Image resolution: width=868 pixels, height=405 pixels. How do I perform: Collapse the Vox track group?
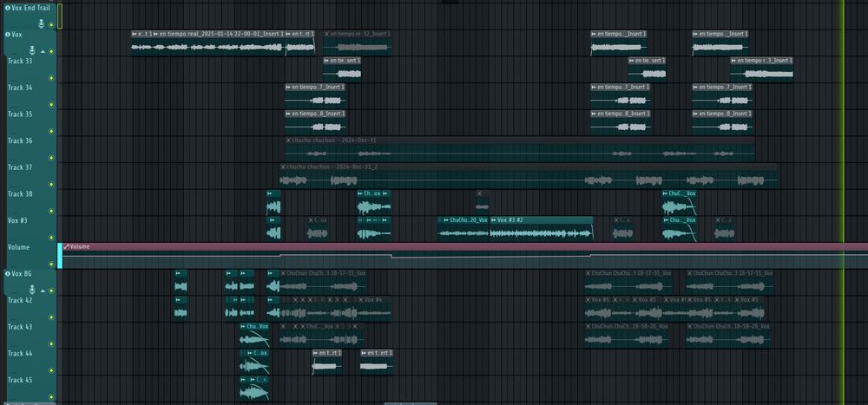pyautogui.click(x=43, y=51)
